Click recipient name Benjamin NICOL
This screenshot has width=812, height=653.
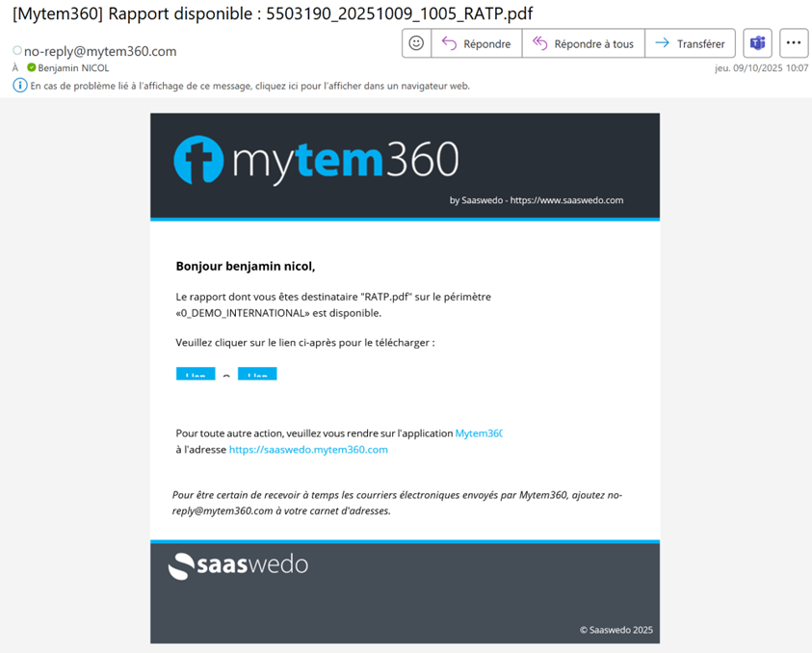(x=73, y=68)
